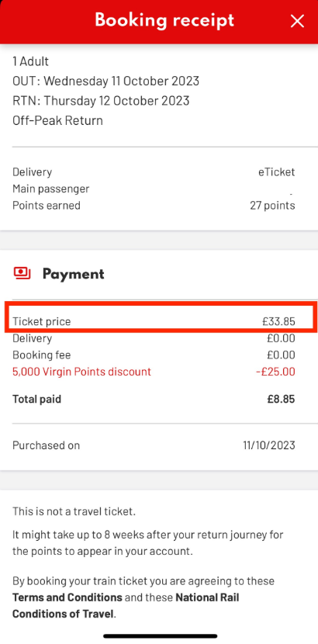Click the 'This is not a travel ticket' notice
Viewport: 318px width, 644px height.
click(74, 511)
